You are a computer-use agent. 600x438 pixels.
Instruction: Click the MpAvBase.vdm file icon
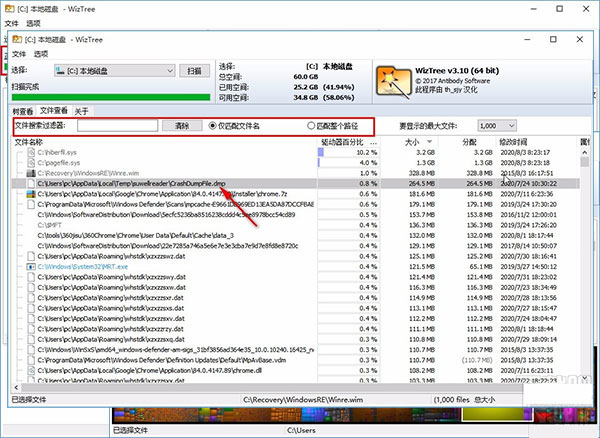click(x=31, y=360)
